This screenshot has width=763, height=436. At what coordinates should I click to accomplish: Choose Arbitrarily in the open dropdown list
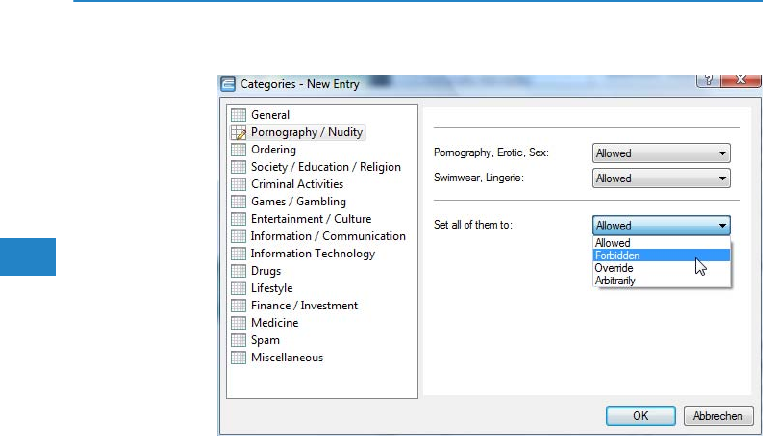[662, 280]
